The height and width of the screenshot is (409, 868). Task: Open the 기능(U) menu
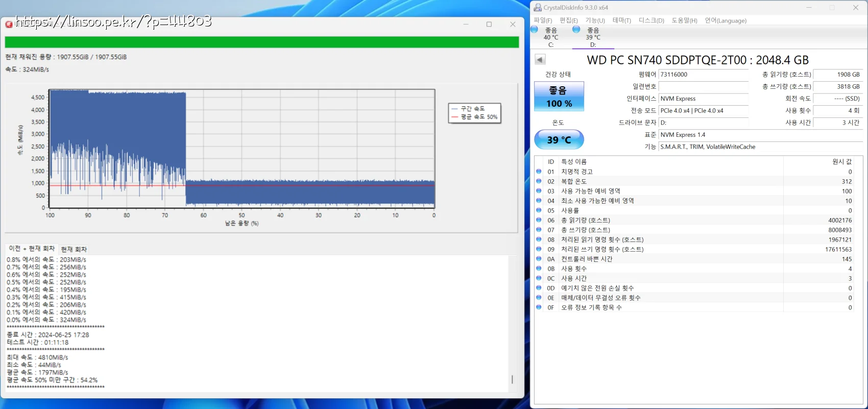coord(595,20)
